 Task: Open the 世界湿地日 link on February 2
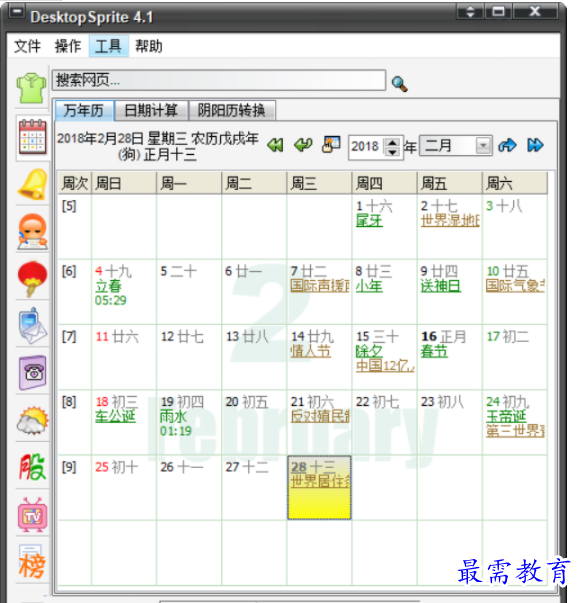tap(450, 221)
